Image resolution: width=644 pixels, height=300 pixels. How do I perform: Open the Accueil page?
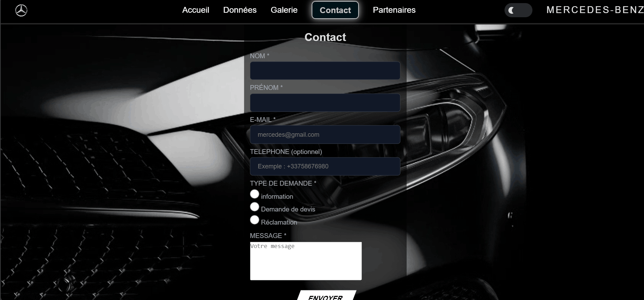pos(196,10)
